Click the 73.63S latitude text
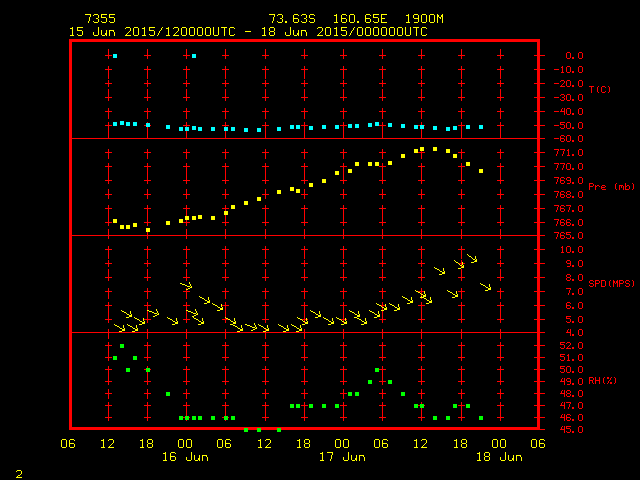 (x=290, y=19)
